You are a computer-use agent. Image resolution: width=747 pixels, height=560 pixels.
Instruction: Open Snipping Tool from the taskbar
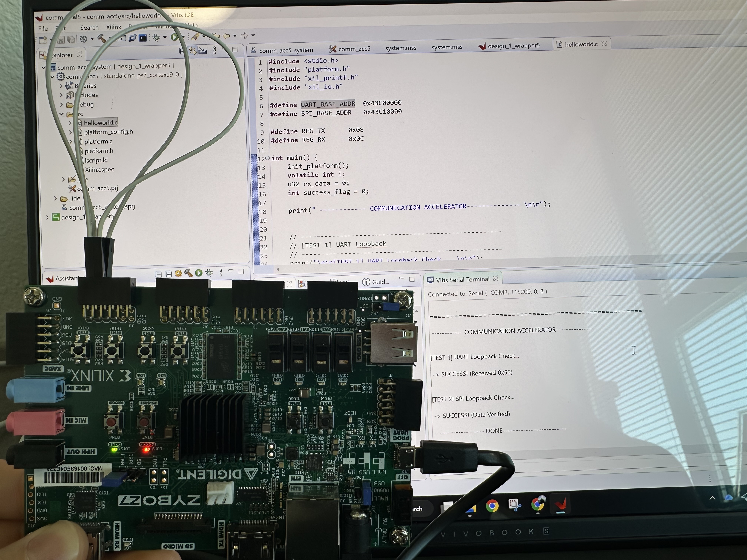click(515, 505)
